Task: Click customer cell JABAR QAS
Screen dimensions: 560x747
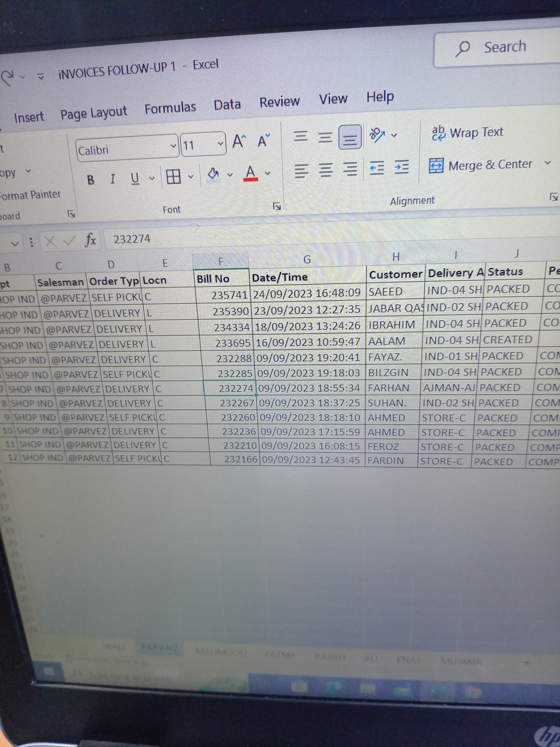Action: click(396, 308)
